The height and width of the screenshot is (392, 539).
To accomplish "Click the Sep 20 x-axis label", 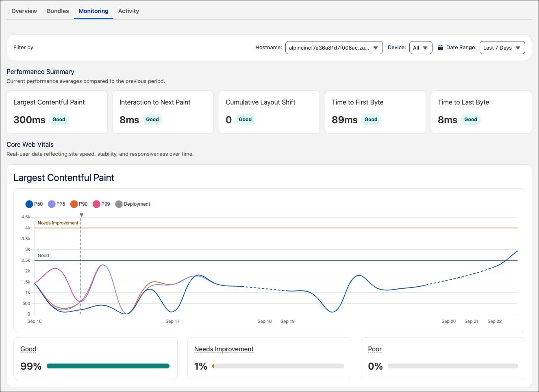I will point(448,321).
